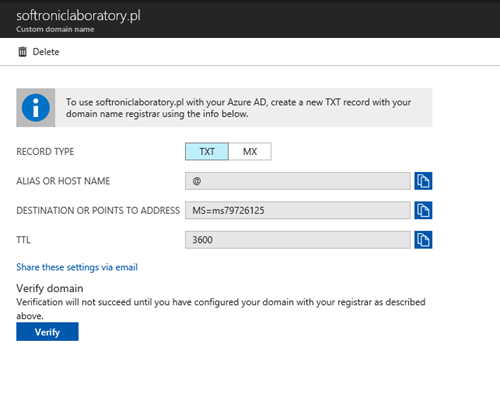Copy the MS=ms79726125 destination value

423,210
